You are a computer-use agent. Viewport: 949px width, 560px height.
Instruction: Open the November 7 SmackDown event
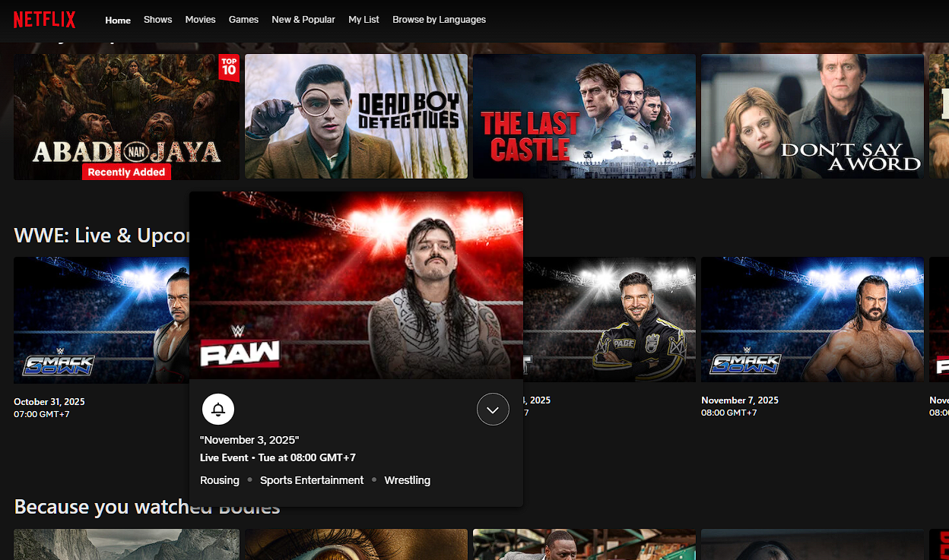click(812, 319)
